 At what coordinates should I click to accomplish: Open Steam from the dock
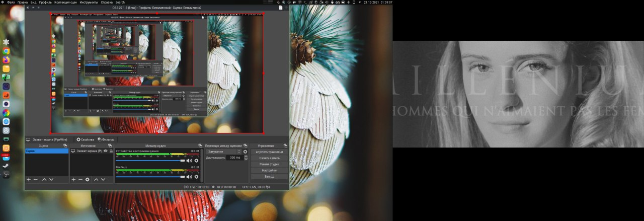[x=6, y=166]
